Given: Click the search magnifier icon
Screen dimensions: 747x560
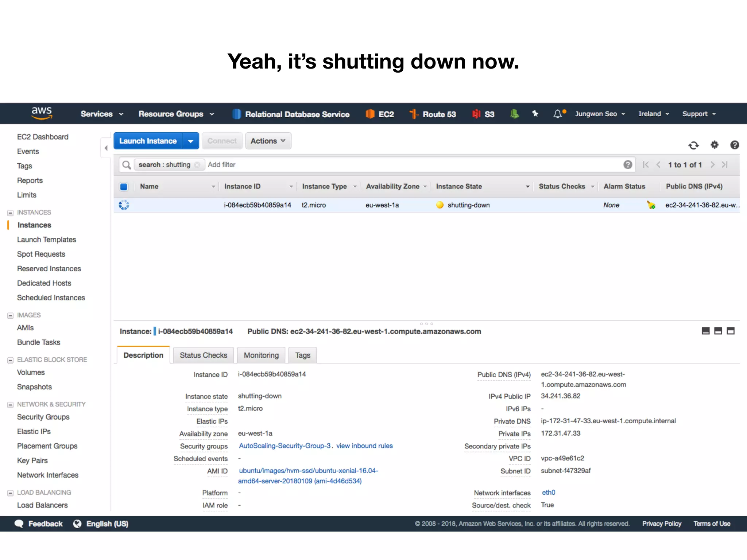Looking at the screenshot, I should (127, 165).
